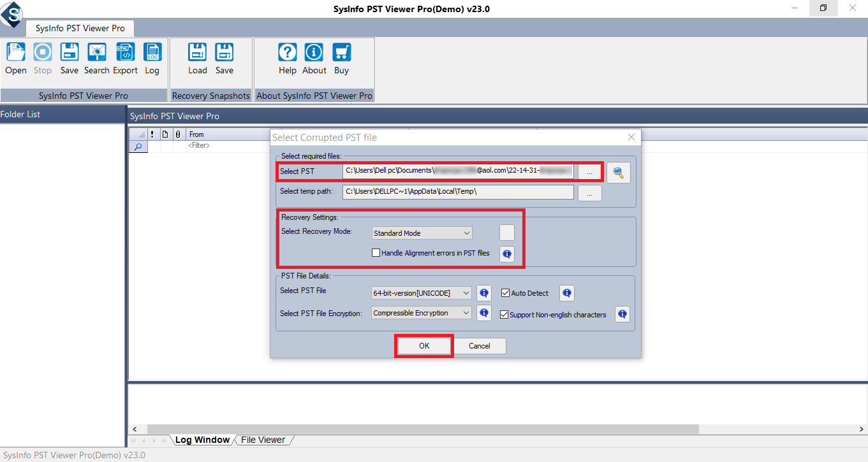
Task: Click the filter row magnifier icon
Action: coord(138,147)
